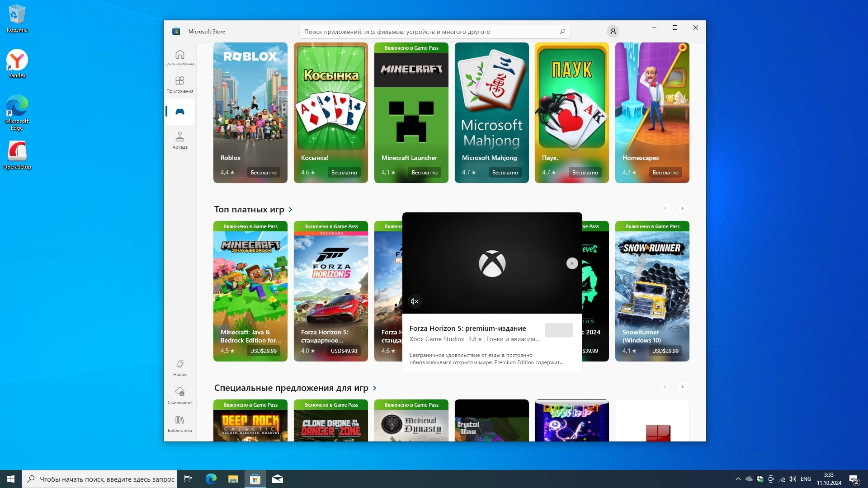
Task: Expand the Special game offers section chevron
Action: tap(375, 388)
